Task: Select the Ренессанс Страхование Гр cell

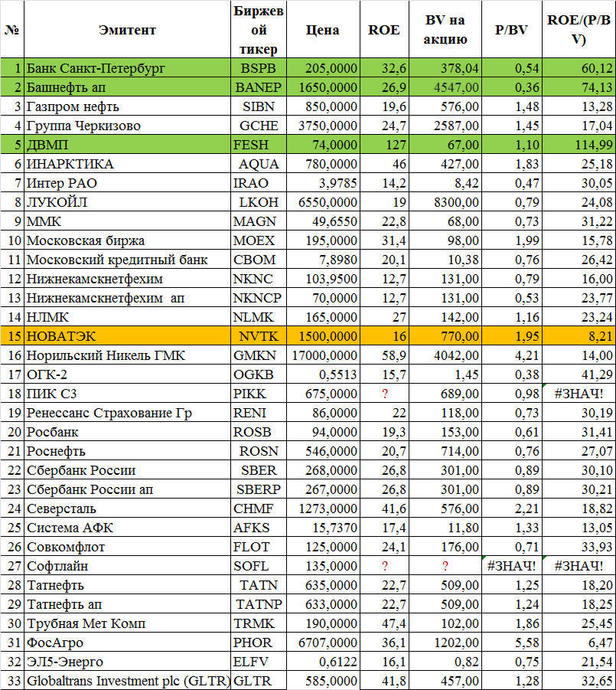Action: pos(127,413)
